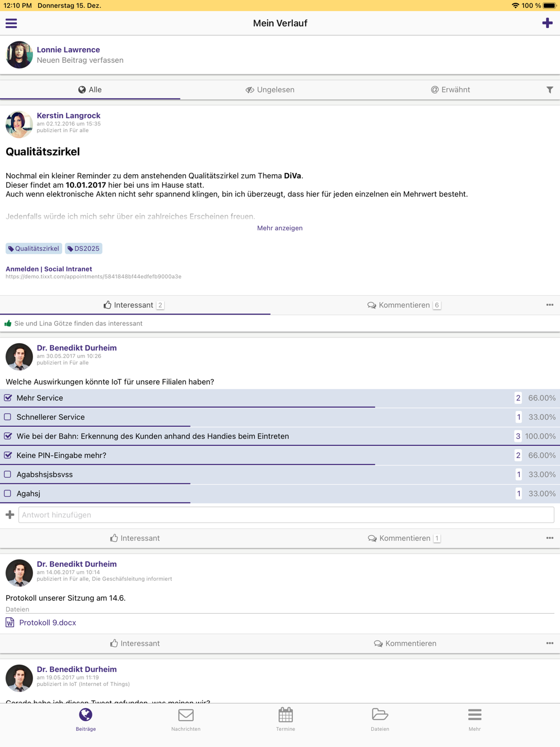Click the Interessant count 2 badge
The image size is (560, 747).
click(x=160, y=305)
